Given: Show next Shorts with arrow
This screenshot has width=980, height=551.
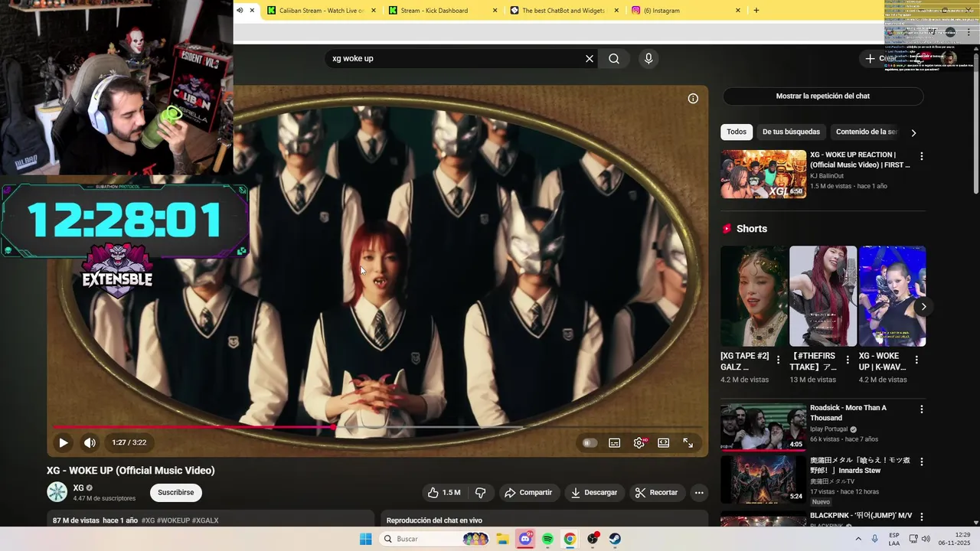Looking at the screenshot, I should [923, 307].
